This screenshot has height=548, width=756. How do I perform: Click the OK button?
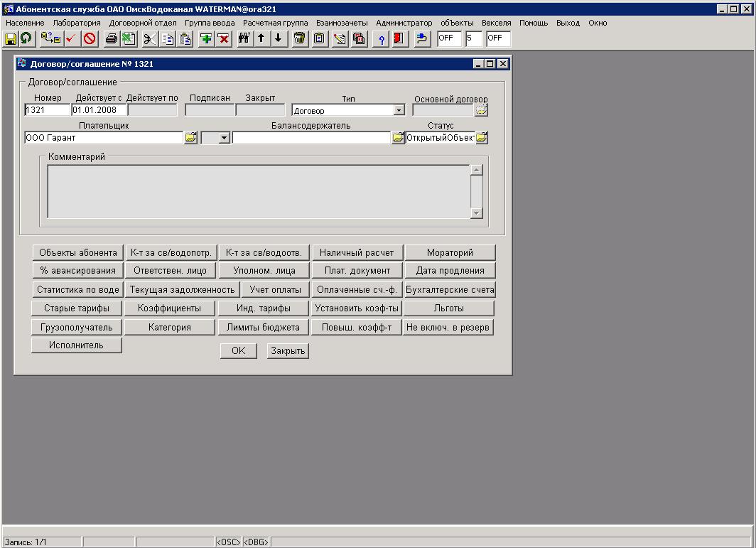(238, 350)
